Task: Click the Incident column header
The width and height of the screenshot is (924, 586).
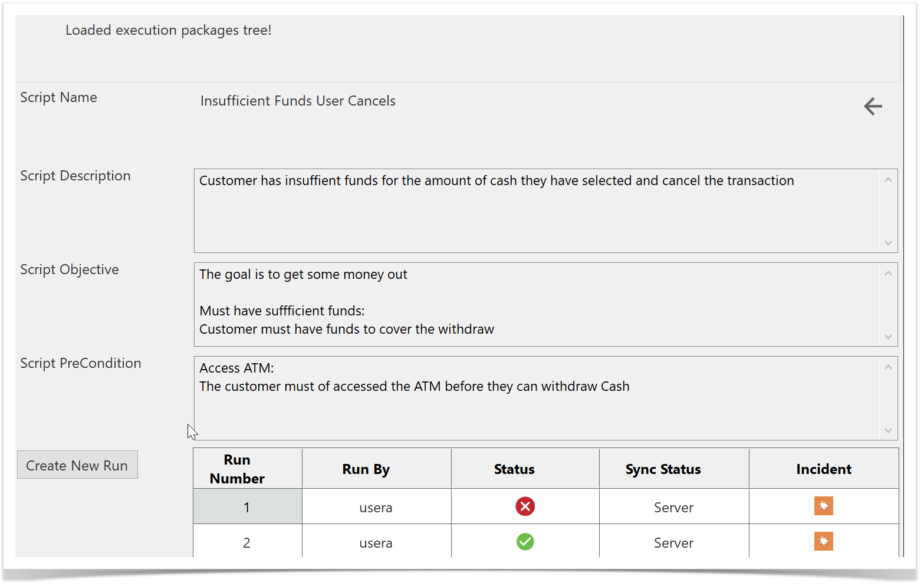Action: coord(823,469)
